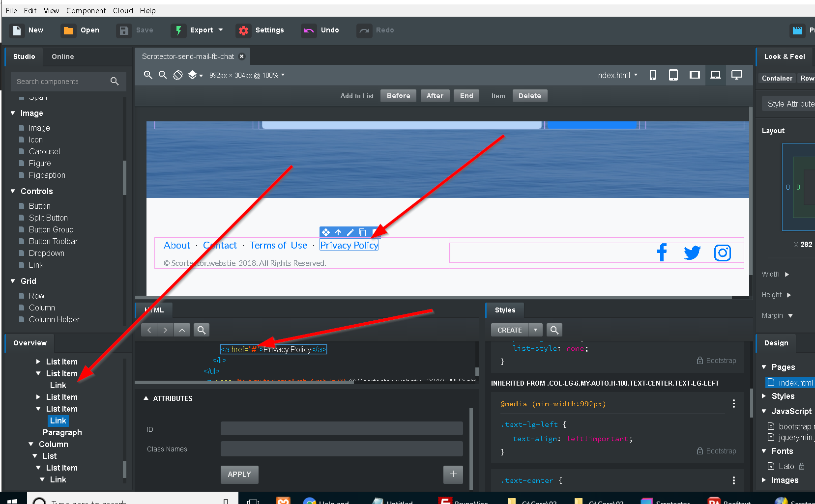
Task: Add new attribute with plus button
Action: (x=453, y=474)
